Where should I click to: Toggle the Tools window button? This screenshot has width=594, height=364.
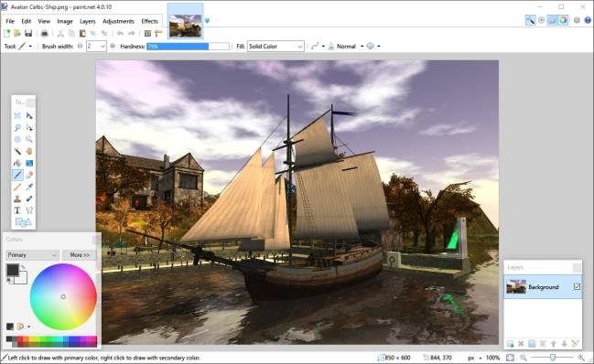point(530,20)
